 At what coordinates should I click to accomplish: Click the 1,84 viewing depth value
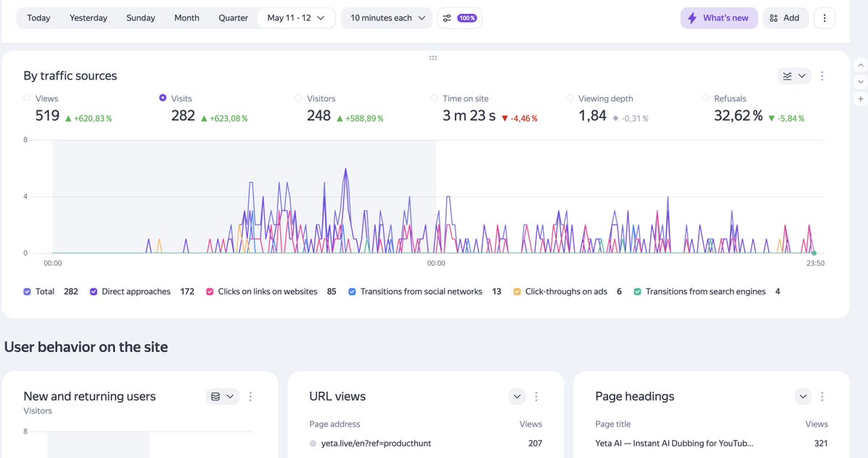pos(592,116)
